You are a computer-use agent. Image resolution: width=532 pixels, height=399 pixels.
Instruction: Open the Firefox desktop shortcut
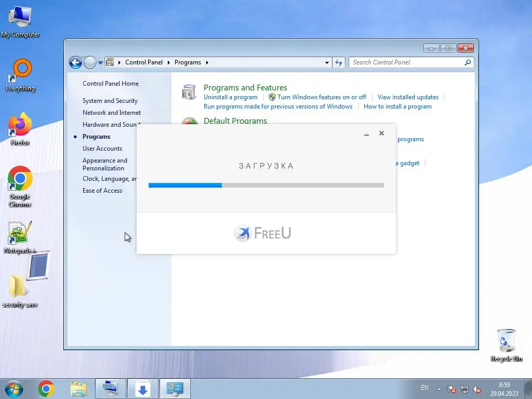pyautogui.click(x=20, y=129)
